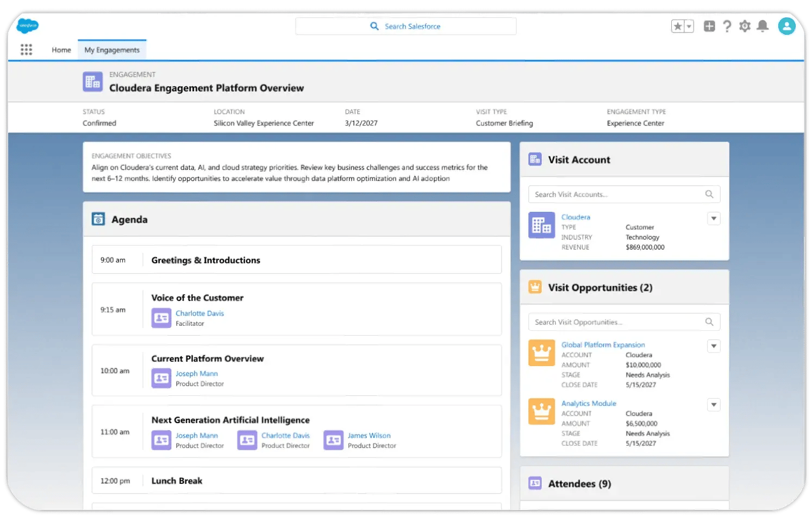Open the setup gear icon

[x=745, y=26]
